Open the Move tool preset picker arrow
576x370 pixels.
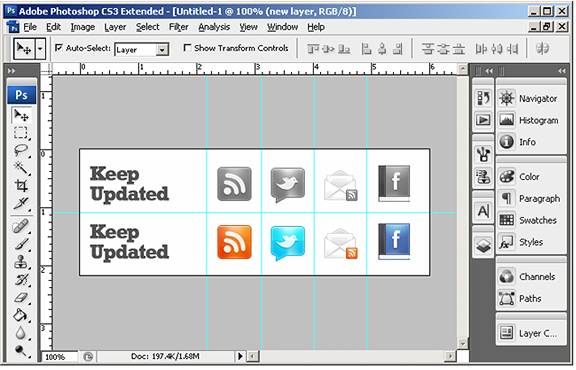point(40,49)
